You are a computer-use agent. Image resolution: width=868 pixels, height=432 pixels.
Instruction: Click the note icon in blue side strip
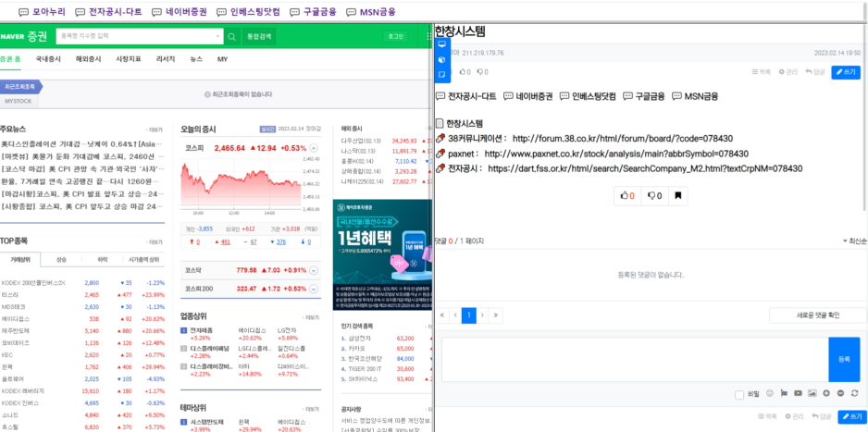(x=441, y=75)
